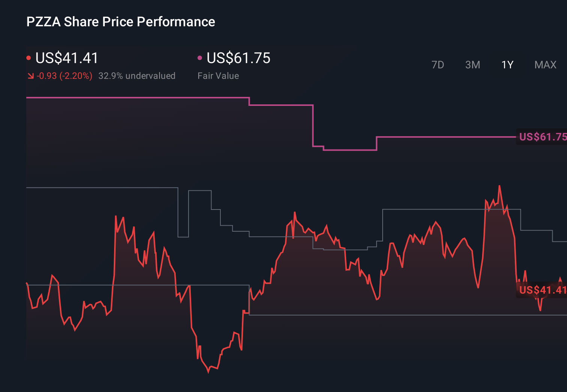Open the US$41.41 price detail
The height and width of the screenshot is (392, 567).
(67, 58)
